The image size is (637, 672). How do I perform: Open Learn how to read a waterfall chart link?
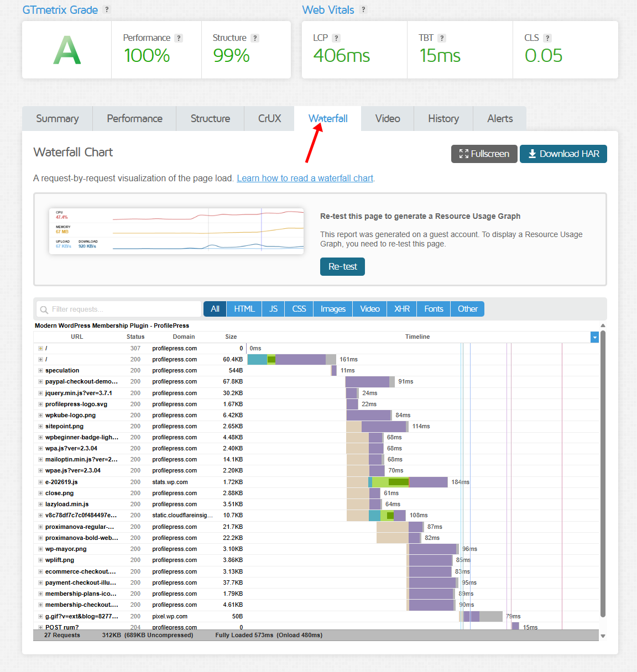point(305,179)
